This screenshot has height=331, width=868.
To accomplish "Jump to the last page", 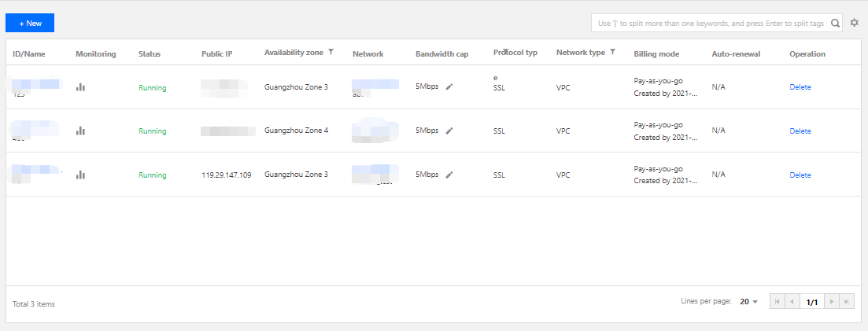I will click(847, 301).
